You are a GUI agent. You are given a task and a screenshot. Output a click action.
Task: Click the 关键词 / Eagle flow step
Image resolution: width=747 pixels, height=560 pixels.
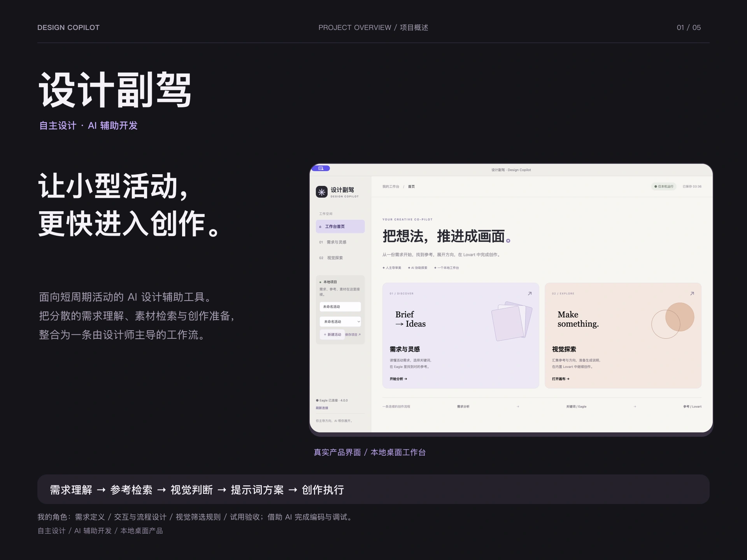(x=576, y=406)
